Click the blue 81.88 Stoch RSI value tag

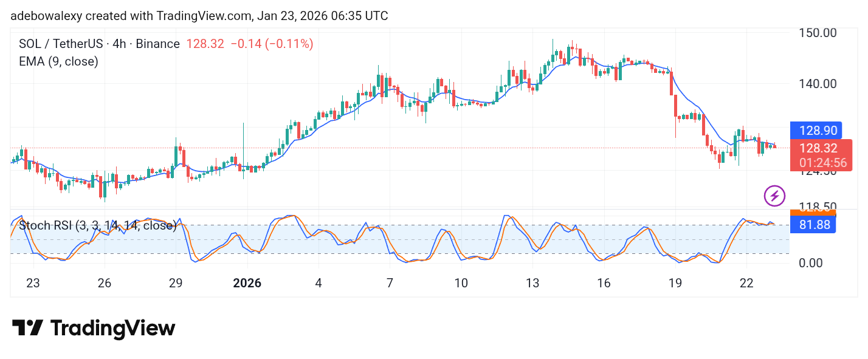812,225
